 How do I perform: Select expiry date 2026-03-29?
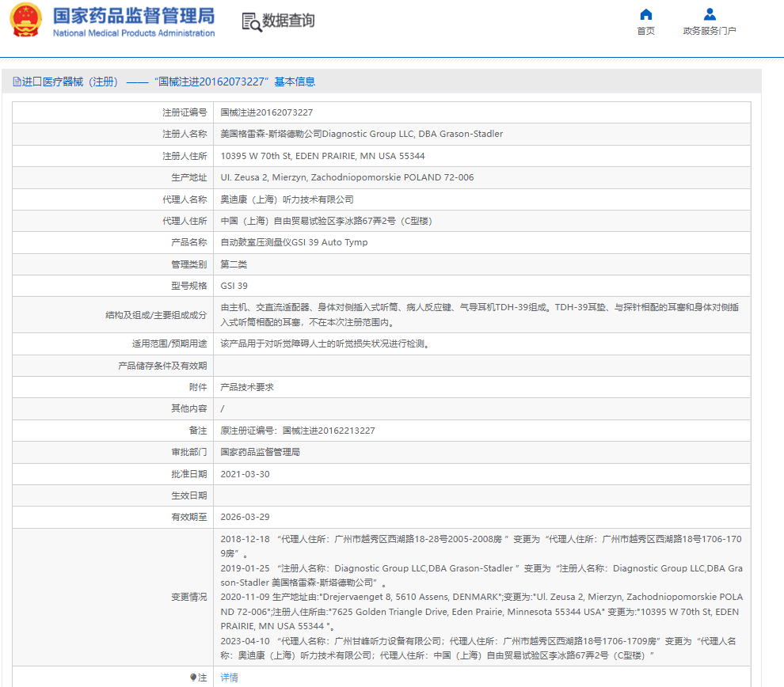245,517
